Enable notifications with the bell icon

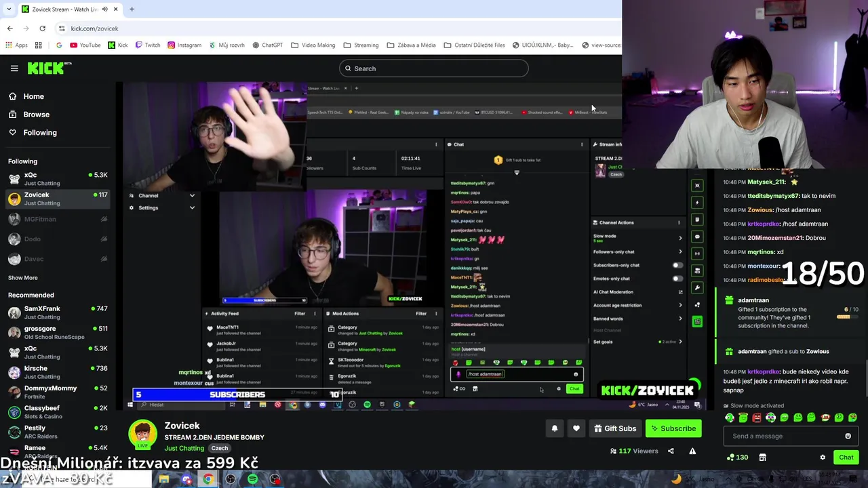555,428
